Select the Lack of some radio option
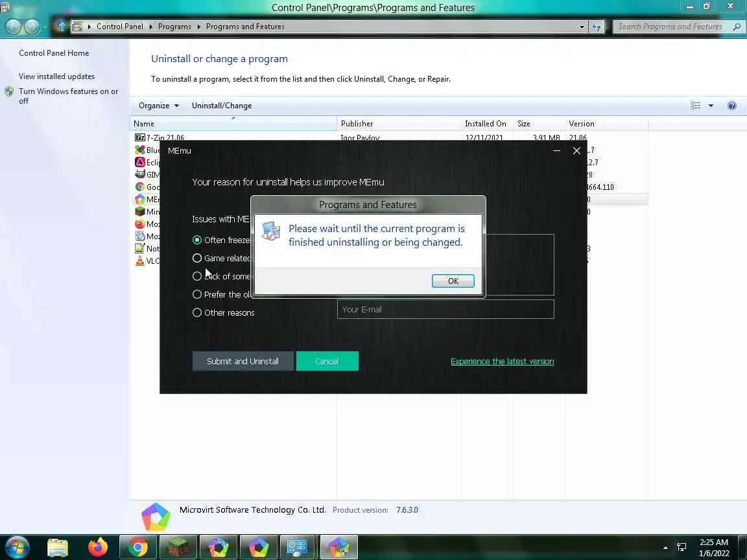 point(196,276)
